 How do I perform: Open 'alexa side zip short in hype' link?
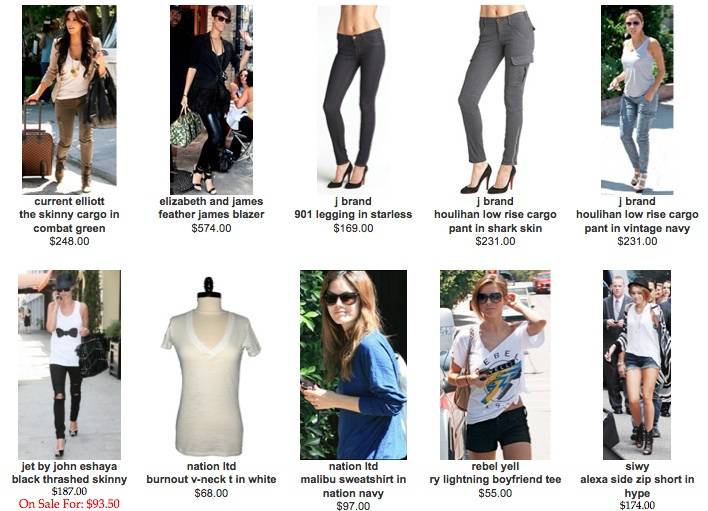point(637,486)
